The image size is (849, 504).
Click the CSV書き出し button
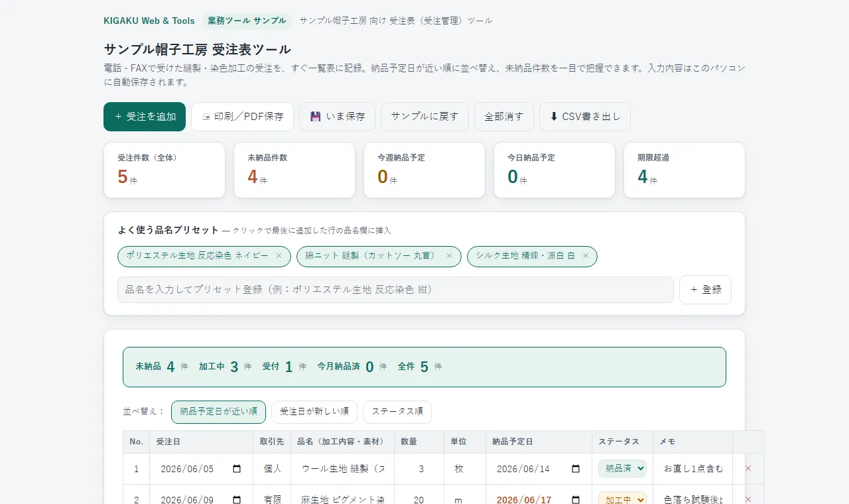point(585,117)
